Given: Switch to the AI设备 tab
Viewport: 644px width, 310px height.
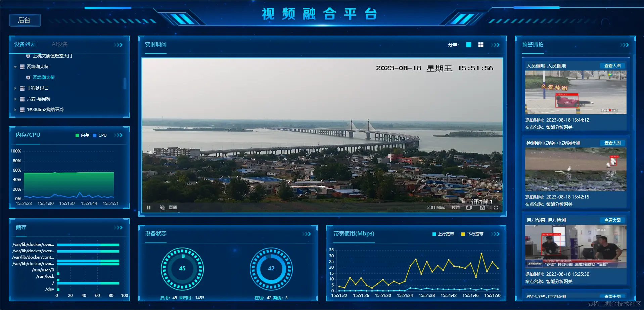Looking at the screenshot, I should coord(60,44).
